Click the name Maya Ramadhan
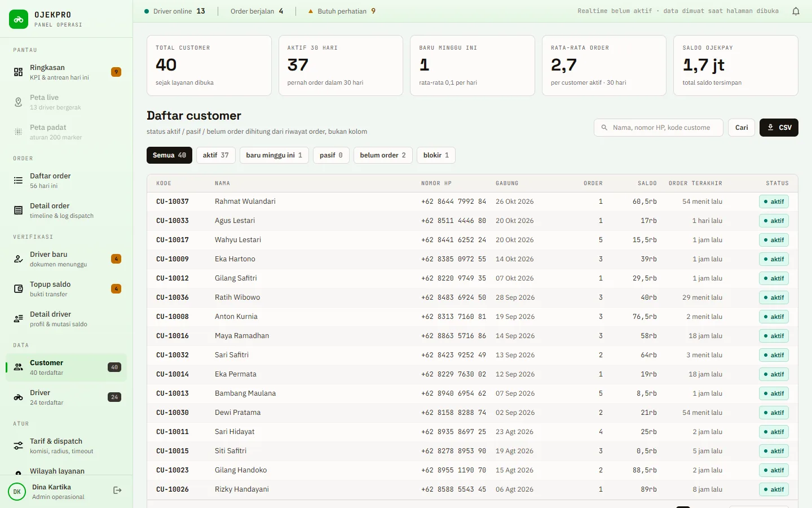 click(242, 336)
